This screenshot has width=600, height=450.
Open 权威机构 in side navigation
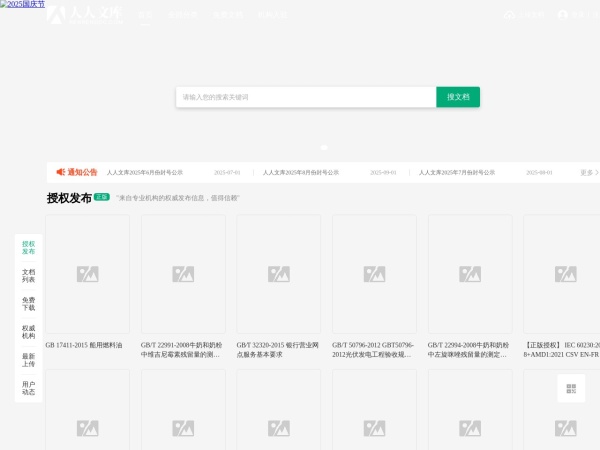pyautogui.click(x=28, y=332)
